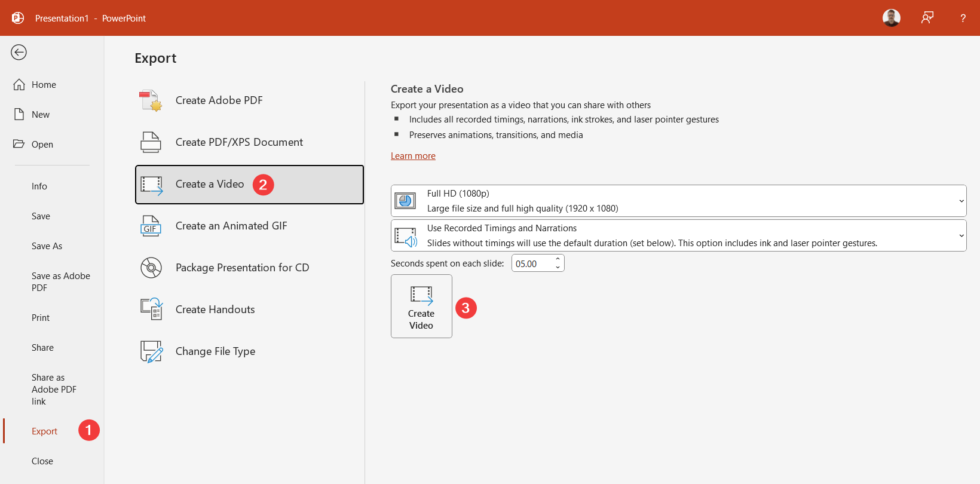Viewport: 980px width, 484px height.
Task: Click the Create Adobe PDF icon
Action: tap(151, 100)
